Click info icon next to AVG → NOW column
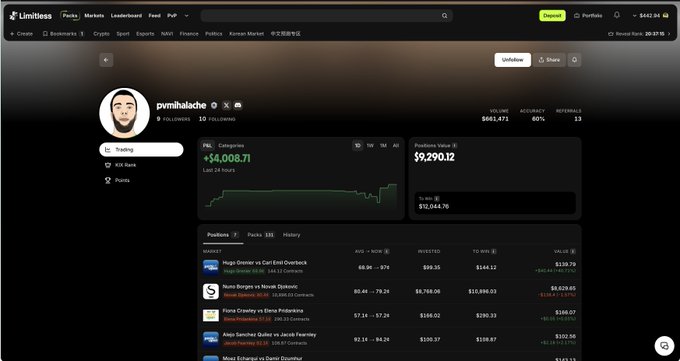 [386, 251]
